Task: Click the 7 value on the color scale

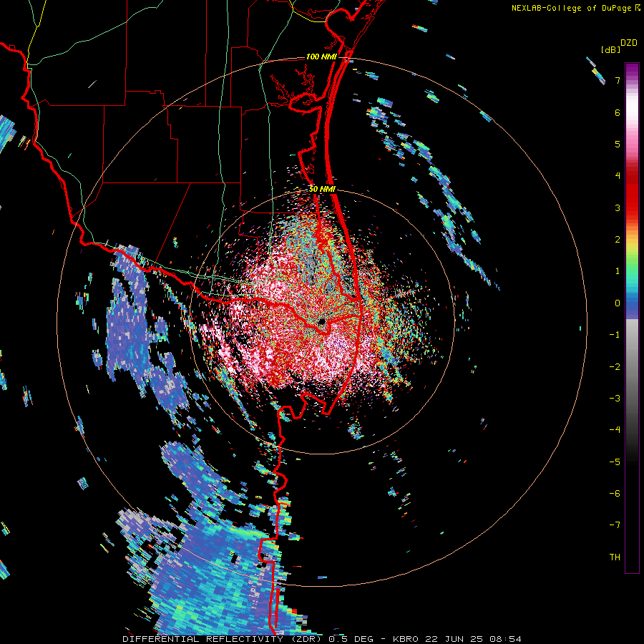Action: pos(618,80)
